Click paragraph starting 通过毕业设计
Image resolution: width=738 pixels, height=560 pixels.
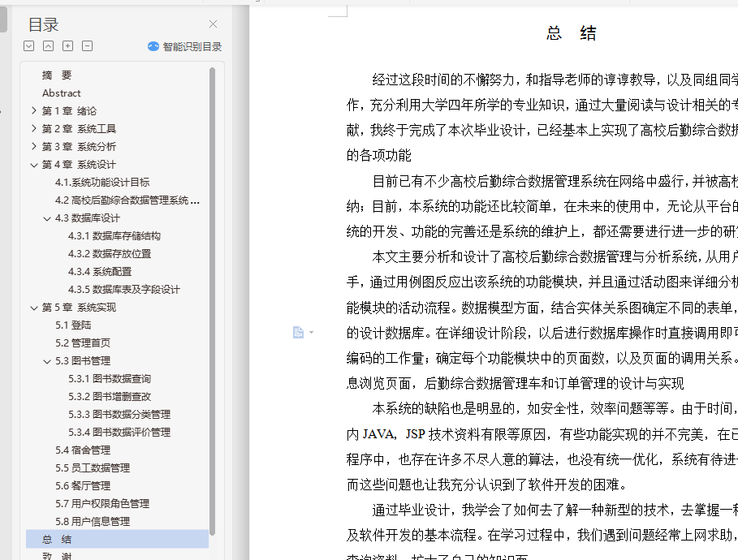pyautogui.click(x=542, y=532)
